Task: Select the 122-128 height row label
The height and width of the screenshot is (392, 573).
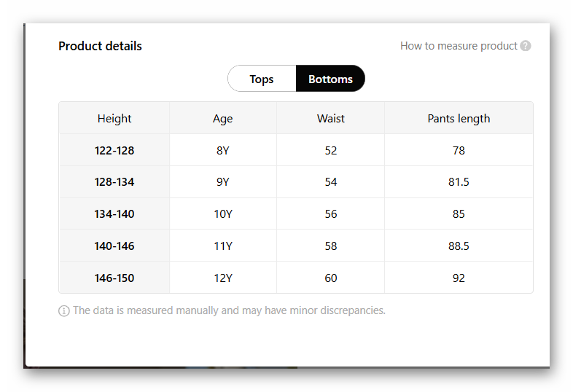Action: [114, 151]
